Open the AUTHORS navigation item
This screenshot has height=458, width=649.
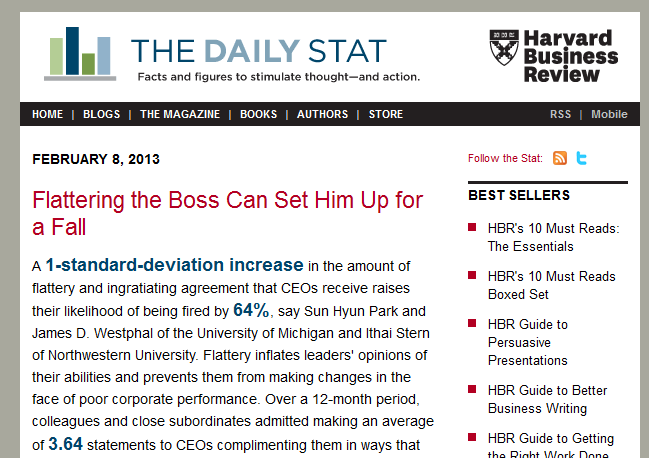322,114
